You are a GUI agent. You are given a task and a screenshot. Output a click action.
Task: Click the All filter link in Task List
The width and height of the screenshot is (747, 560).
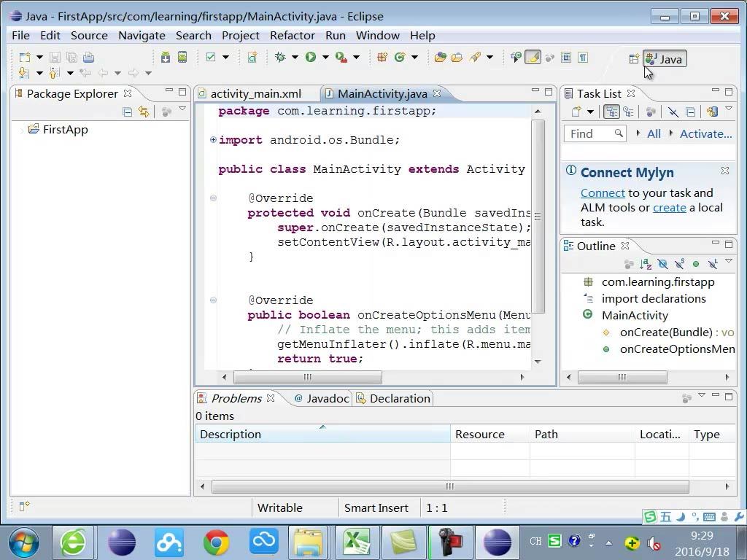[654, 134]
